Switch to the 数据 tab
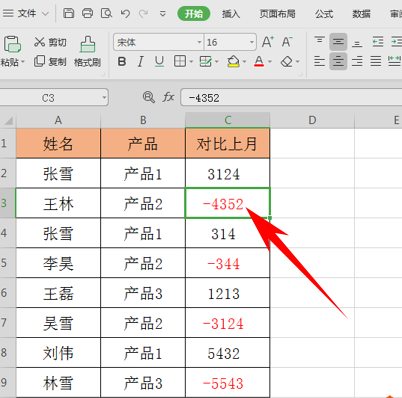The height and width of the screenshot is (398, 402). 361,14
